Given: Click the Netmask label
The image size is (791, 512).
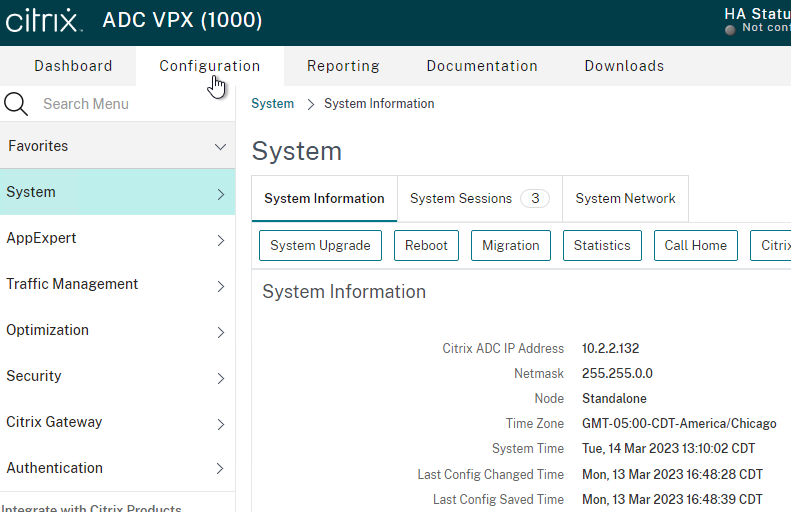Looking at the screenshot, I should coord(539,374).
